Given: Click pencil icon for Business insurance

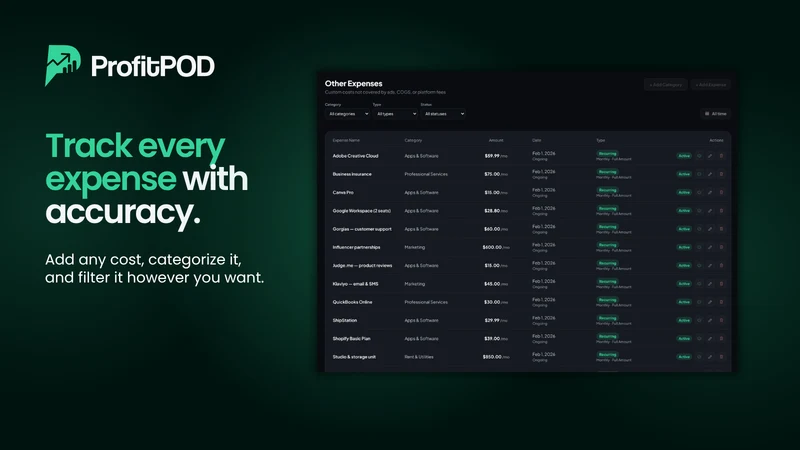Looking at the screenshot, I should (x=710, y=174).
